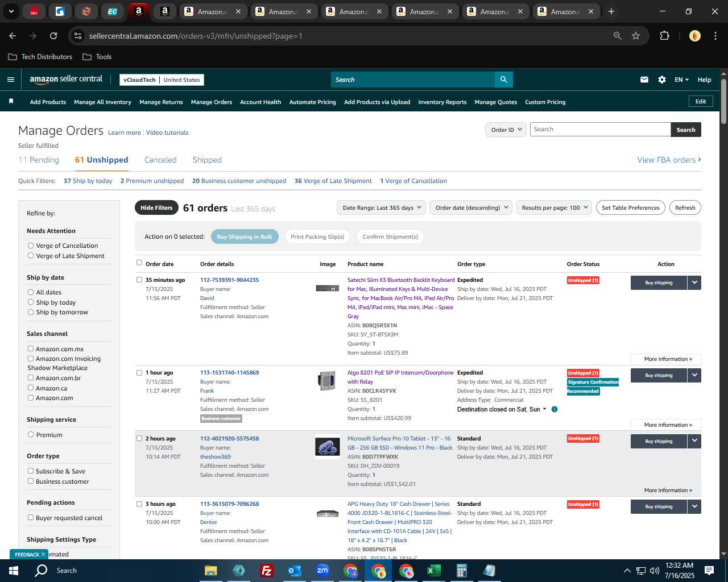Click the bookmark icon in navigation bar
This screenshot has height=582, width=728.
[x=11, y=101]
